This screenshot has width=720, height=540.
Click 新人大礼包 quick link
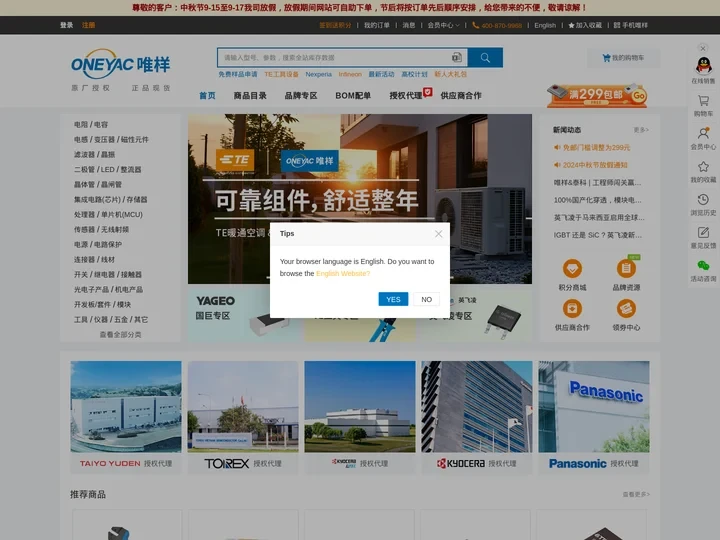pos(450,74)
